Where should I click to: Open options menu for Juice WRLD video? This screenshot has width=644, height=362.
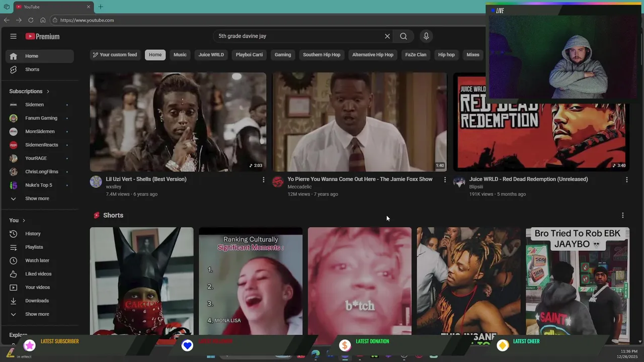[x=626, y=179]
